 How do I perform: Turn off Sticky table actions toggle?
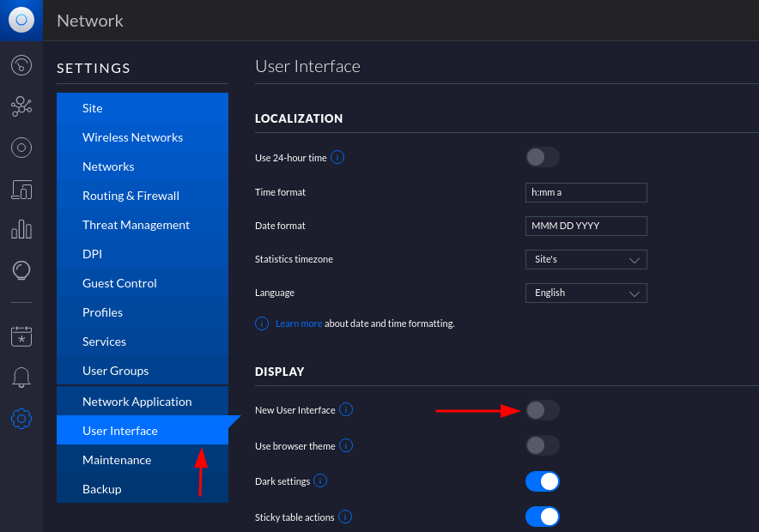[x=542, y=517]
